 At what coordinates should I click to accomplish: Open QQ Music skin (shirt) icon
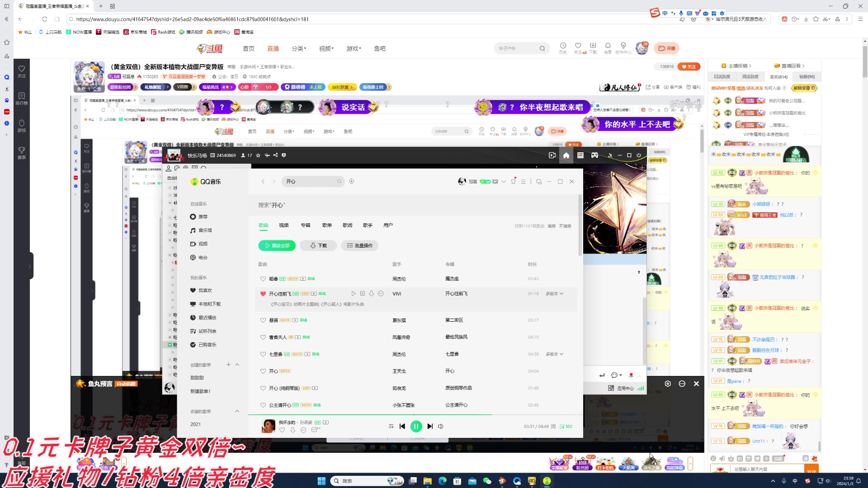(x=513, y=182)
